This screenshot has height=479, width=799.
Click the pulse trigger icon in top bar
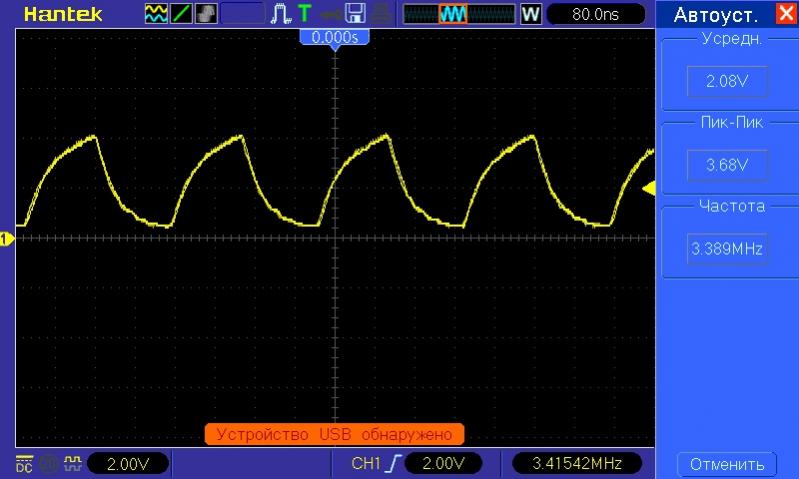280,14
